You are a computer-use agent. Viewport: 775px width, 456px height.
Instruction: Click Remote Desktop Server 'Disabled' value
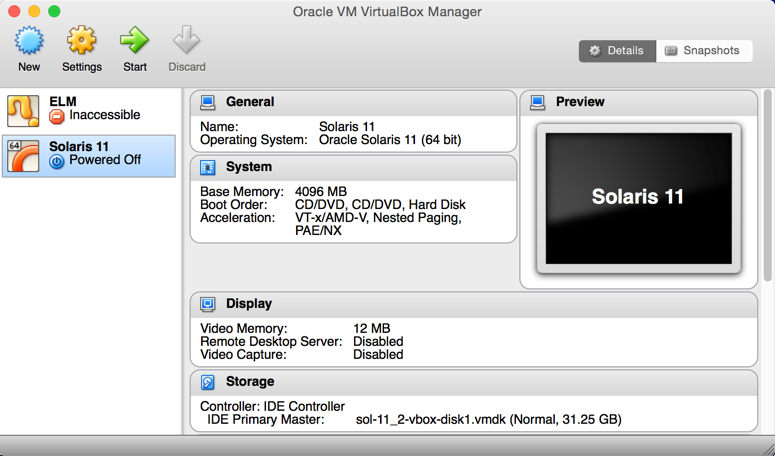pyautogui.click(x=378, y=341)
